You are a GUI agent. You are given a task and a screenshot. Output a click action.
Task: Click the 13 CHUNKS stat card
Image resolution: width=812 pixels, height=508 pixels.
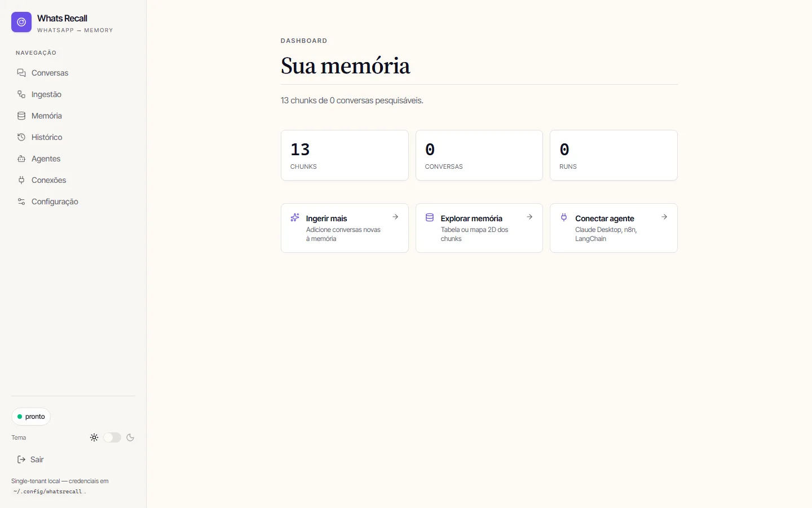(345, 155)
